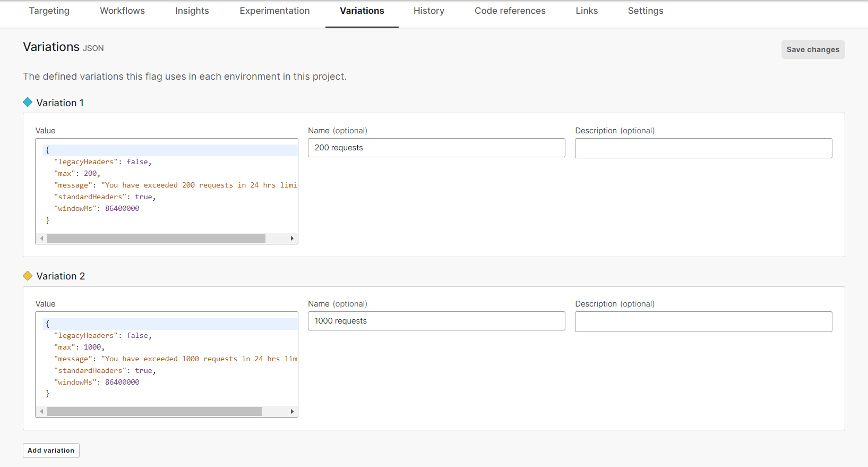Select the Variations tab
This screenshot has height=467, width=868.
coord(362,11)
